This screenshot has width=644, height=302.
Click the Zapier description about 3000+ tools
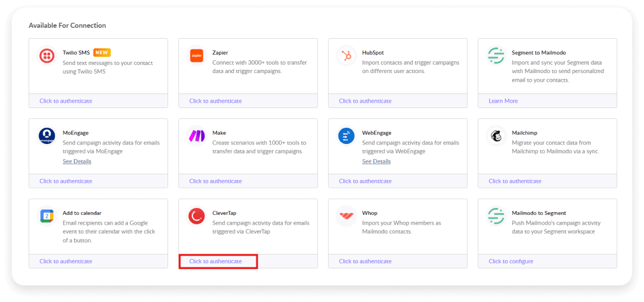click(260, 67)
